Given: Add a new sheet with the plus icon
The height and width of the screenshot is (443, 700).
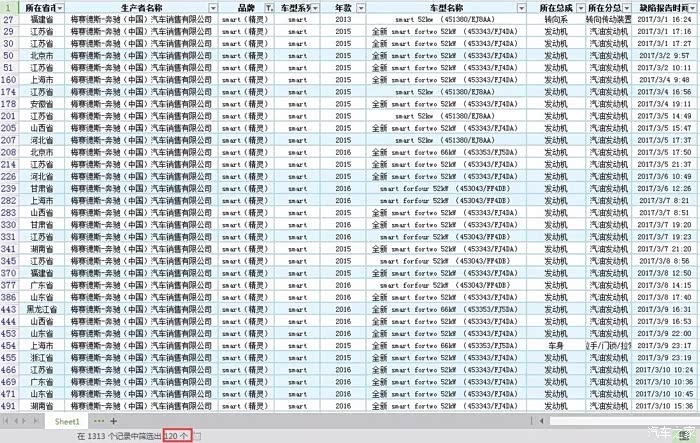Looking at the screenshot, I should click(x=113, y=421).
